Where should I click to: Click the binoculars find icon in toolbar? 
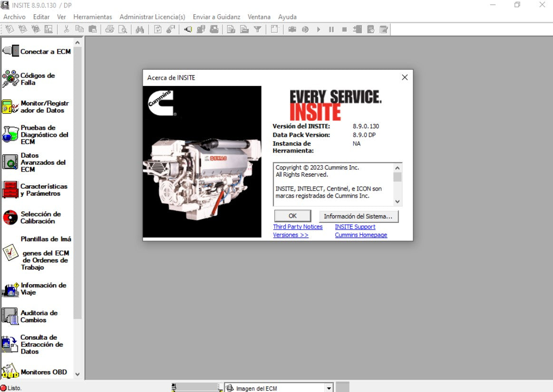tap(139, 29)
